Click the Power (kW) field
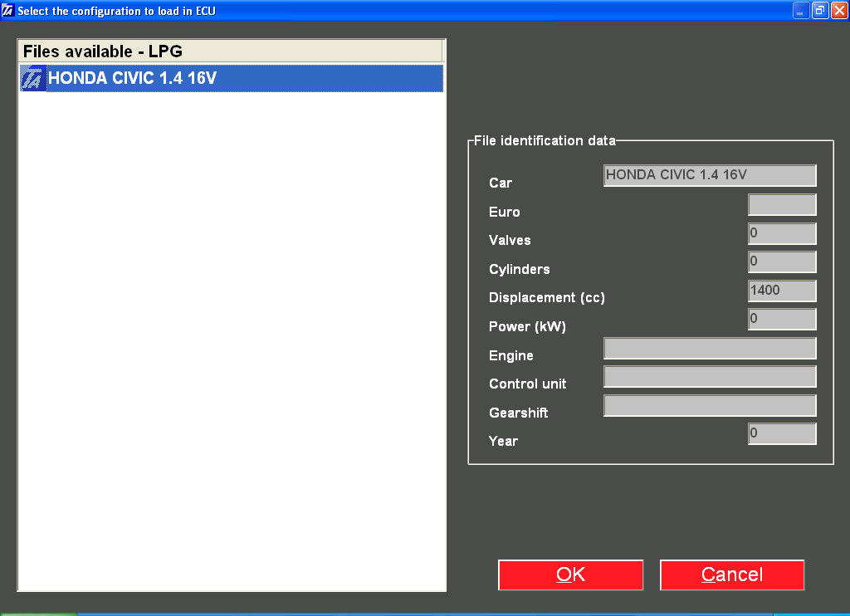Image resolution: width=850 pixels, height=616 pixels. tap(782, 319)
